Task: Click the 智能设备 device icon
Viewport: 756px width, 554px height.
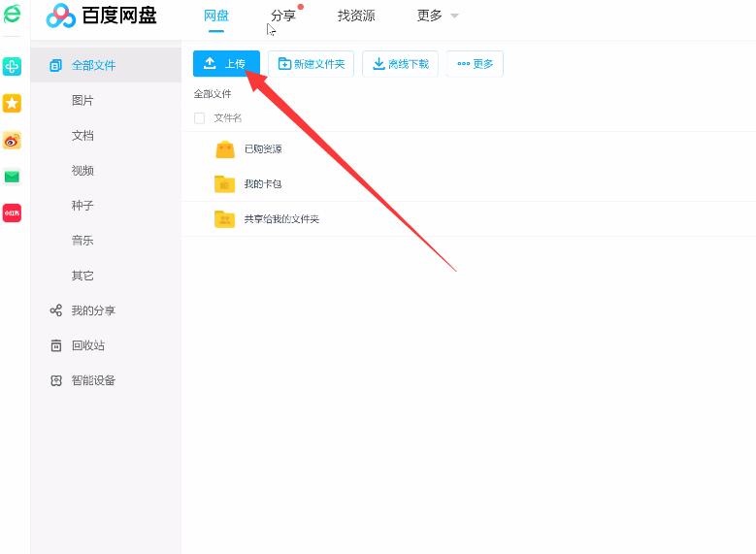Action: [56, 380]
